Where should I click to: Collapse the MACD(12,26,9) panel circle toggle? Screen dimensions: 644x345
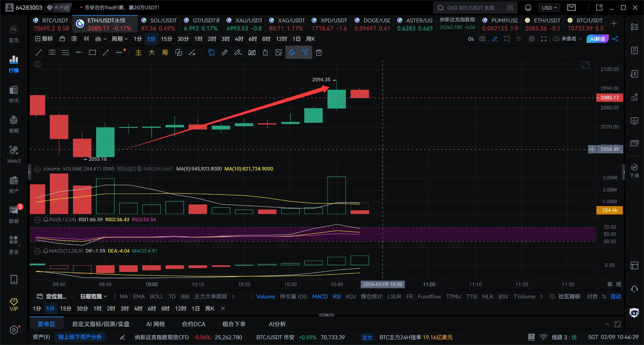38,251
